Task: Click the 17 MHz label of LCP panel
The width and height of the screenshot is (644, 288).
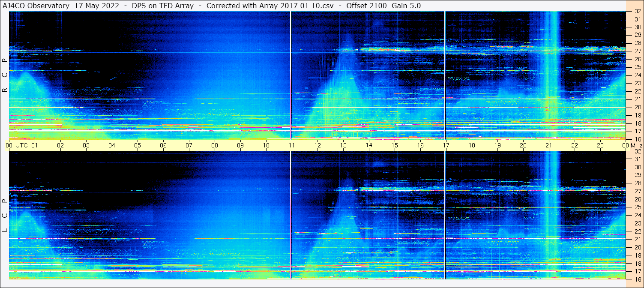Action: (x=638, y=271)
